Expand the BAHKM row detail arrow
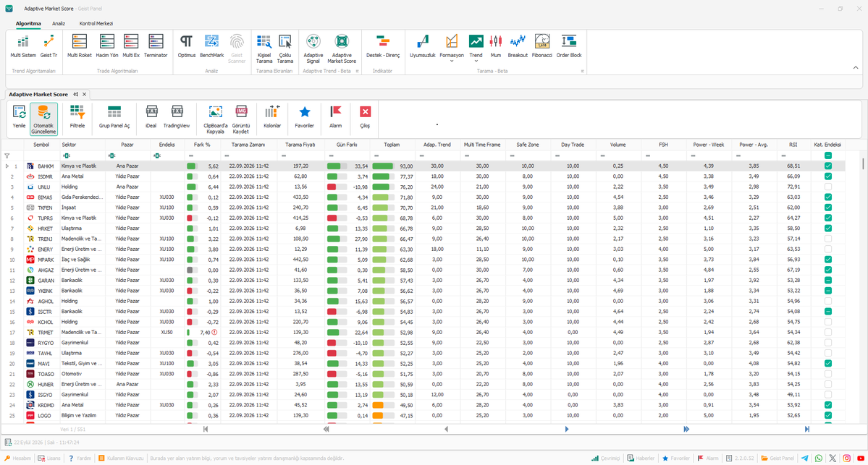The image size is (868, 465). click(7, 166)
